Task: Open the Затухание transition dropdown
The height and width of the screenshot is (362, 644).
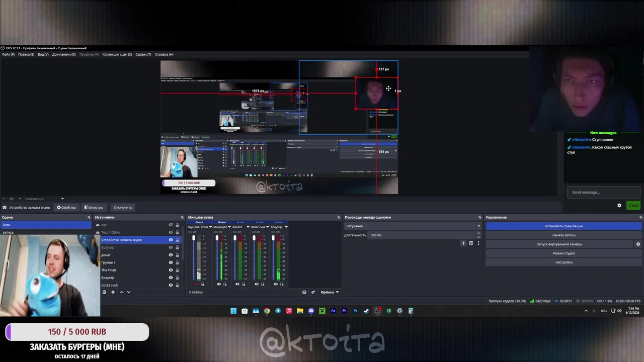Action: click(413, 226)
